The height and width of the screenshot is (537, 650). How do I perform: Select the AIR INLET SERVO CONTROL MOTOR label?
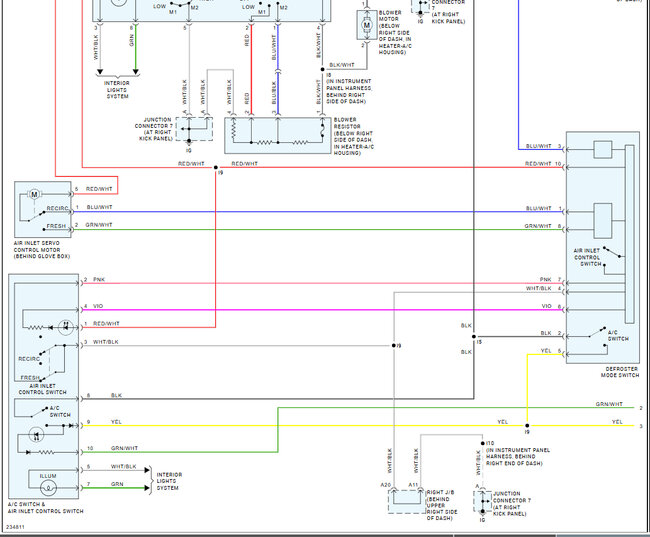click(x=41, y=250)
